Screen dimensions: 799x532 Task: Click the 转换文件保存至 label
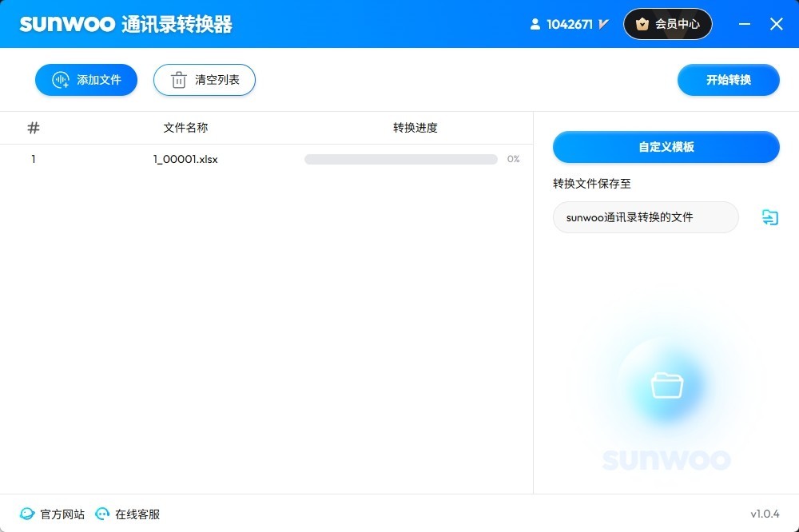[591, 184]
